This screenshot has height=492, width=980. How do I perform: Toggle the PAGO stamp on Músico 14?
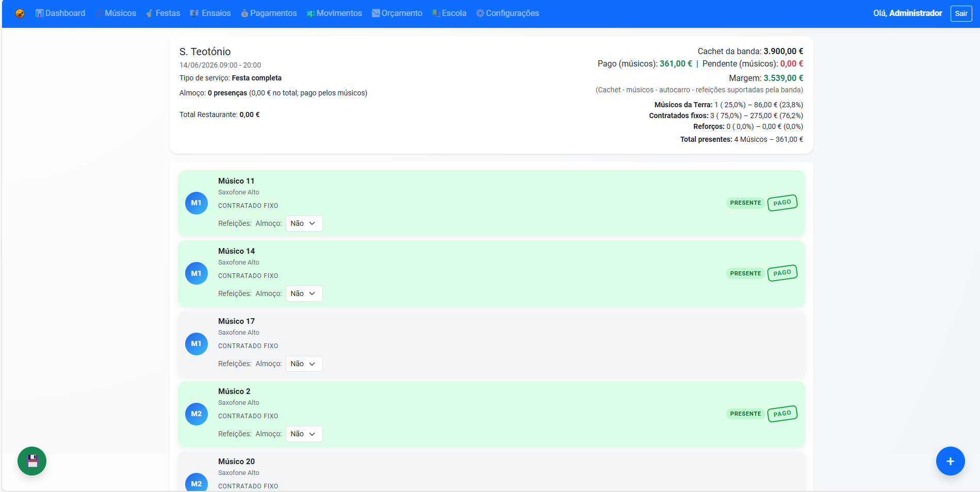tap(782, 273)
